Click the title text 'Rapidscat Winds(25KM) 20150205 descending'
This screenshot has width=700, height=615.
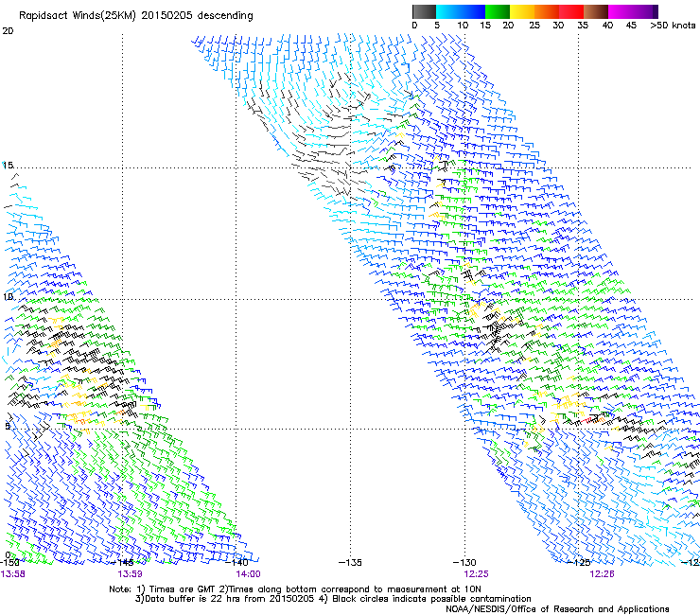point(135,16)
